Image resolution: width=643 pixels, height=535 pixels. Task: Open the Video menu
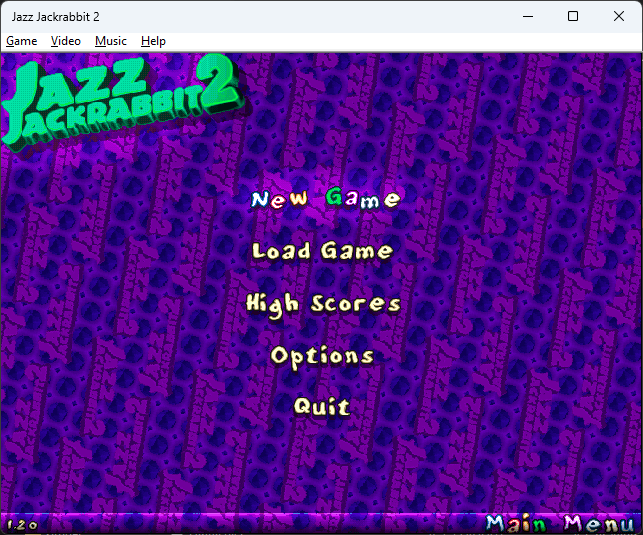coord(66,41)
